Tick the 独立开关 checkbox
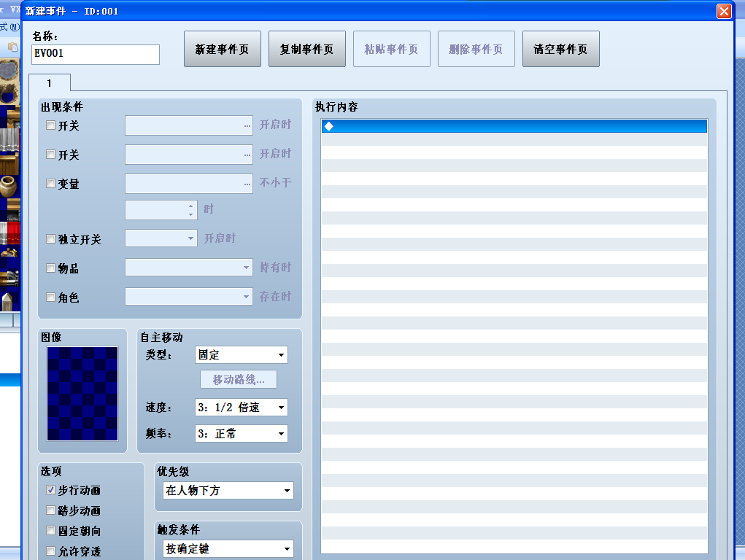The width and height of the screenshot is (745, 560). pyautogui.click(x=51, y=239)
